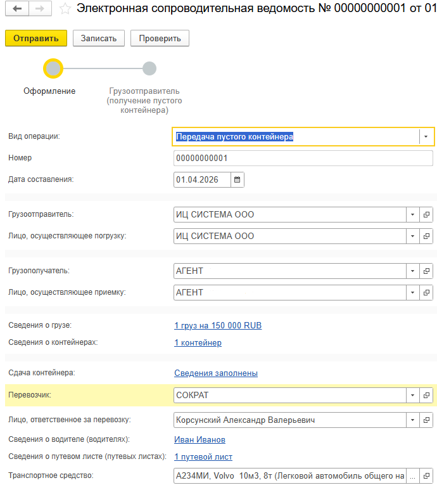The height and width of the screenshot is (504, 437).
Task: Expand the Грузоотправитель dropdown list
Action: [412, 215]
